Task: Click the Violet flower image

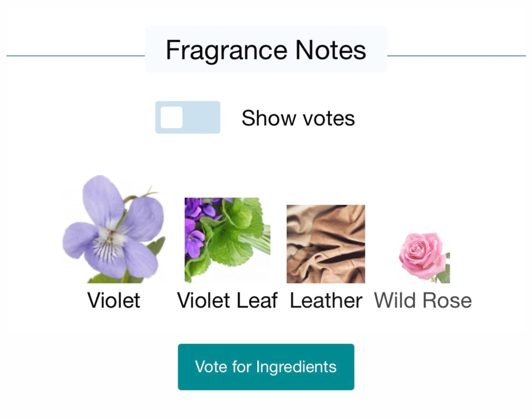Action: coord(114,229)
